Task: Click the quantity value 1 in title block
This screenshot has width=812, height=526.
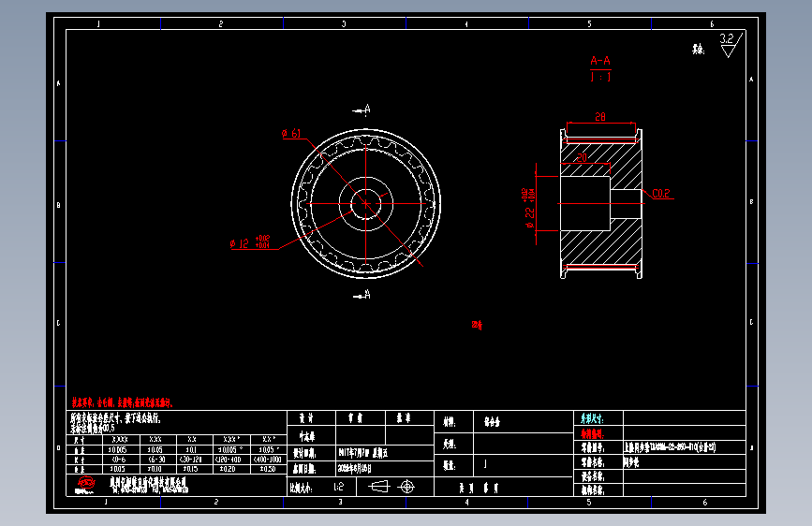Action: [485, 464]
